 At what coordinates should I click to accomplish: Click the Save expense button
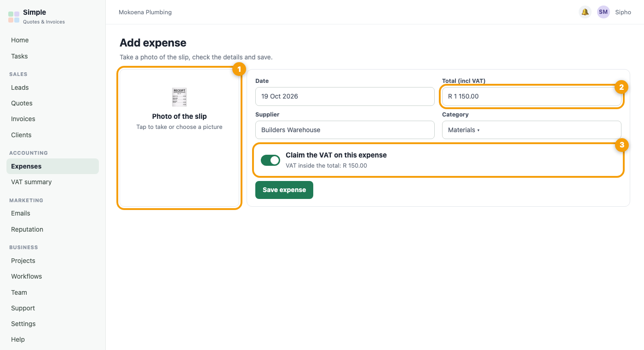click(284, 190)
